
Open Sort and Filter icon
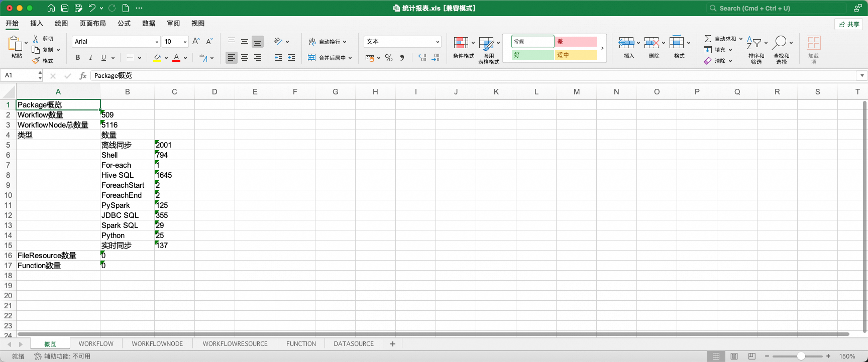pos(754,43)
